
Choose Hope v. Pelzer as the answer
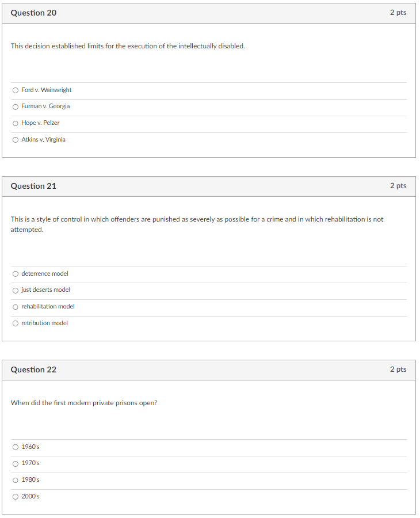15,123
